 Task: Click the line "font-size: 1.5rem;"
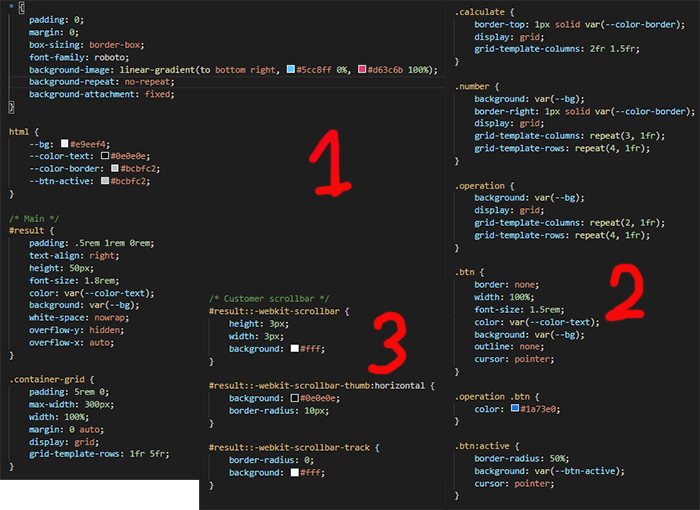click(x=519, y=309)
